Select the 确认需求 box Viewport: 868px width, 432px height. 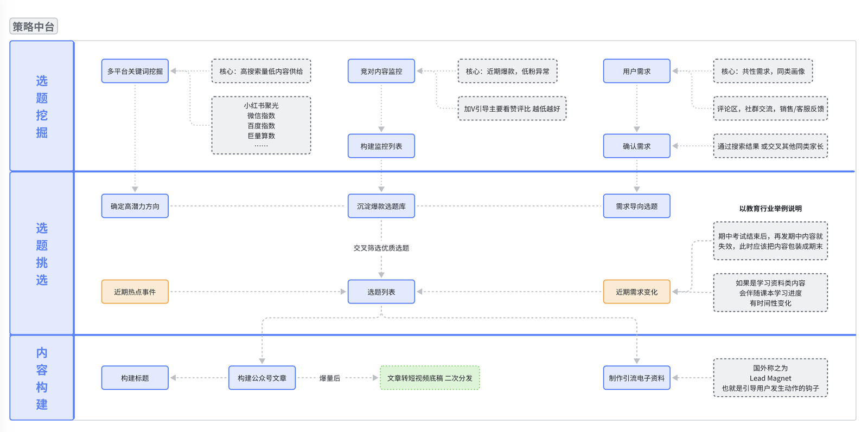[x=636, y=146]
